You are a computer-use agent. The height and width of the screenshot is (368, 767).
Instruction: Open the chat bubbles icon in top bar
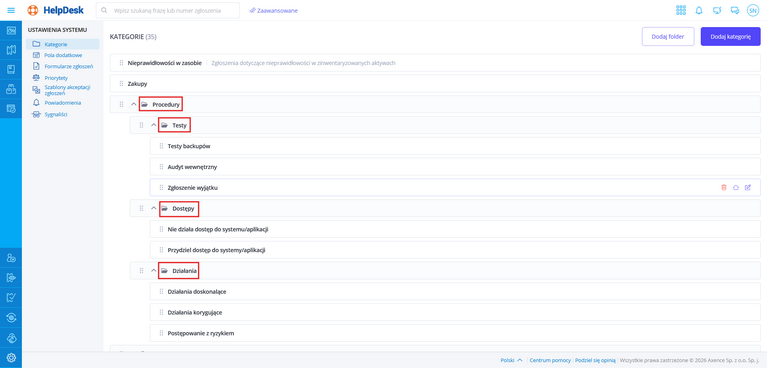pos(734,10)
